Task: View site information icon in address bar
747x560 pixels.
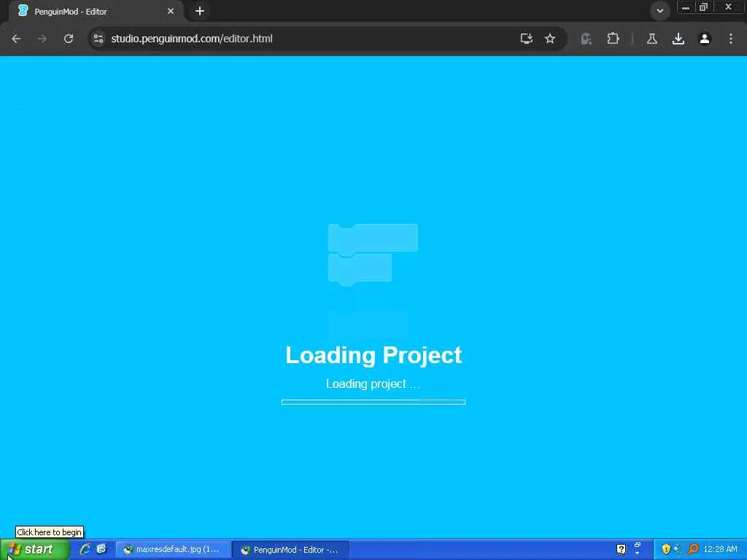Action: tap(98, 39)
